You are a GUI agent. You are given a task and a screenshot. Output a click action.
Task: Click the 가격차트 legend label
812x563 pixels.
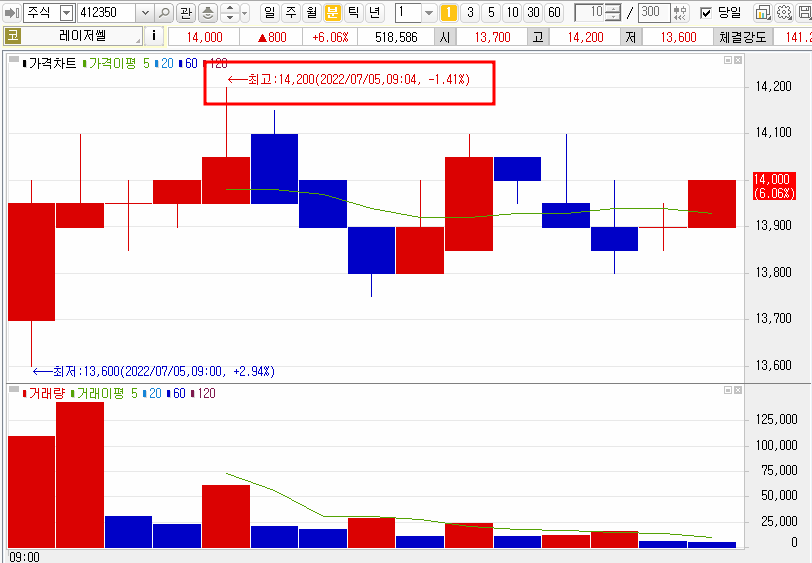49,63
